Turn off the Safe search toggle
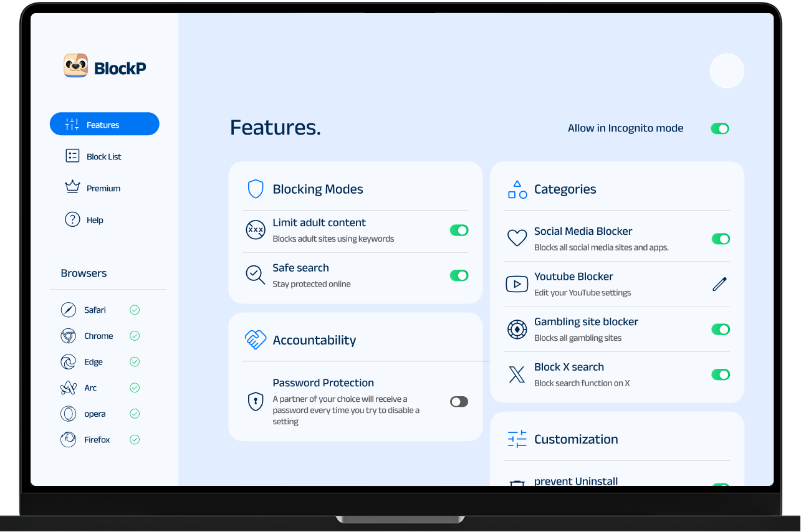801x532 pixels. 459,275
